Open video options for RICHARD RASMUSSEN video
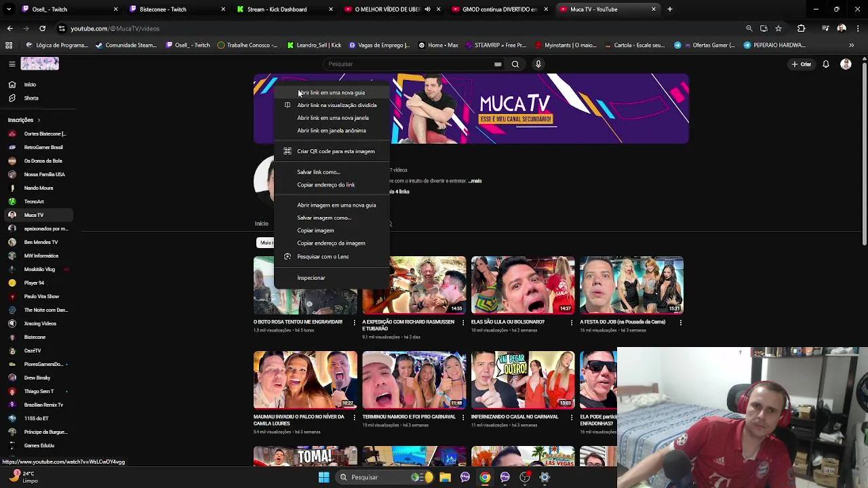This screenshot has width=868, height=488. click(463, 323)
